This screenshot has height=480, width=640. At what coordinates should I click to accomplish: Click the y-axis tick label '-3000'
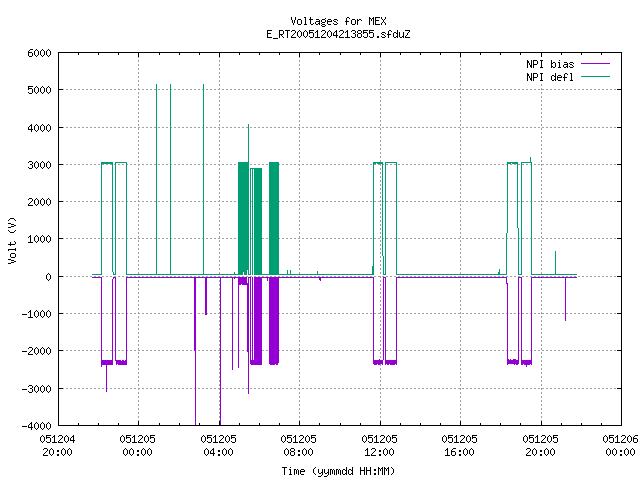click(36, 389)
